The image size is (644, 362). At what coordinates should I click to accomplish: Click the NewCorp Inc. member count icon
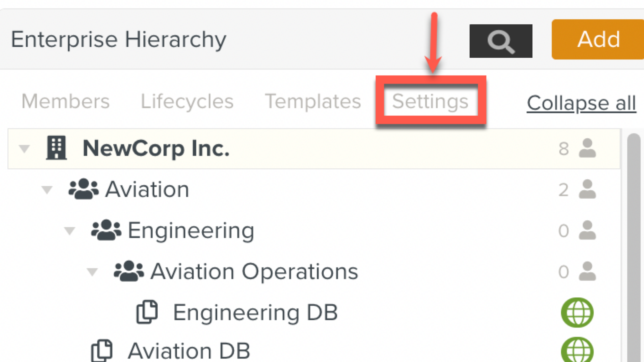[587, 148]
